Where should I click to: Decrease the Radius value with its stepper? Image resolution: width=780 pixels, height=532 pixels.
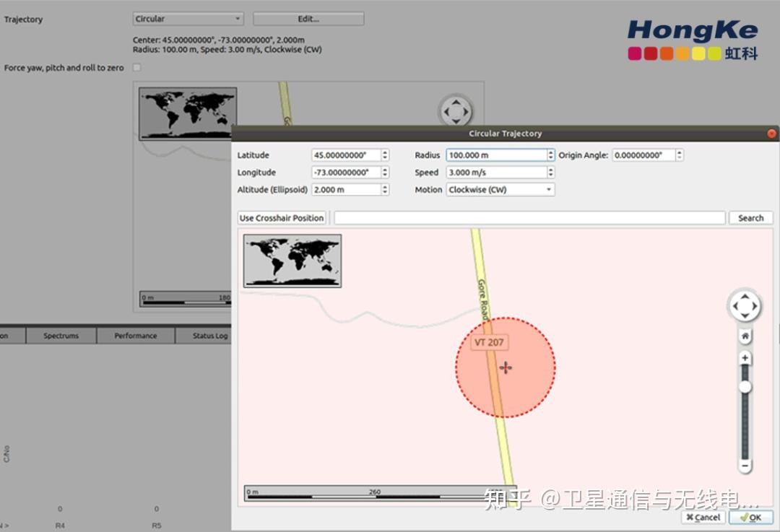[551, 157]
